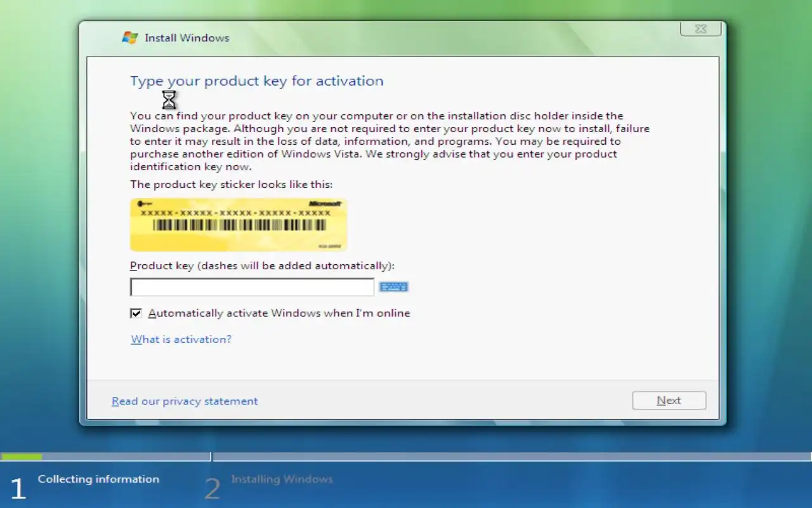Screen dimensions: 812x508
Task: Click 'The product key sticker looks like this' text
Action: click(x=232, y=185)
